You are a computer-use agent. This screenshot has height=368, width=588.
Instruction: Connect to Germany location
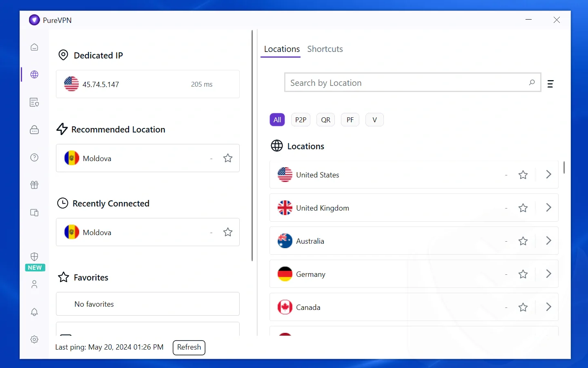click(414, 274)
